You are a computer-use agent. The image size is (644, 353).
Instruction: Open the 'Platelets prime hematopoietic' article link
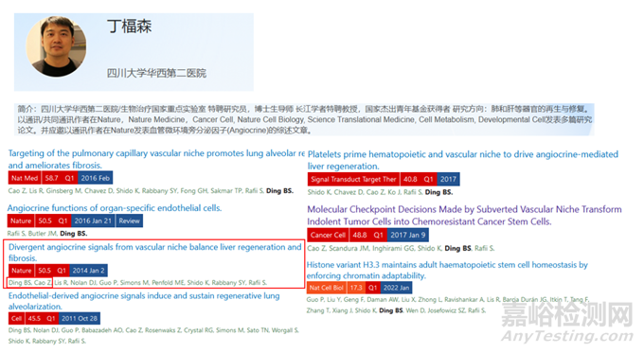463,160
